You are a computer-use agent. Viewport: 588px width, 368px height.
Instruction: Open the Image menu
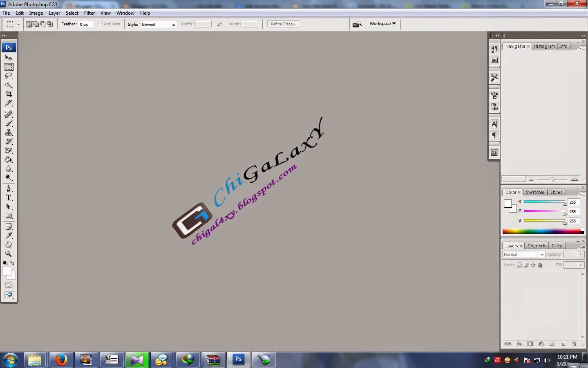pos(36,13)
